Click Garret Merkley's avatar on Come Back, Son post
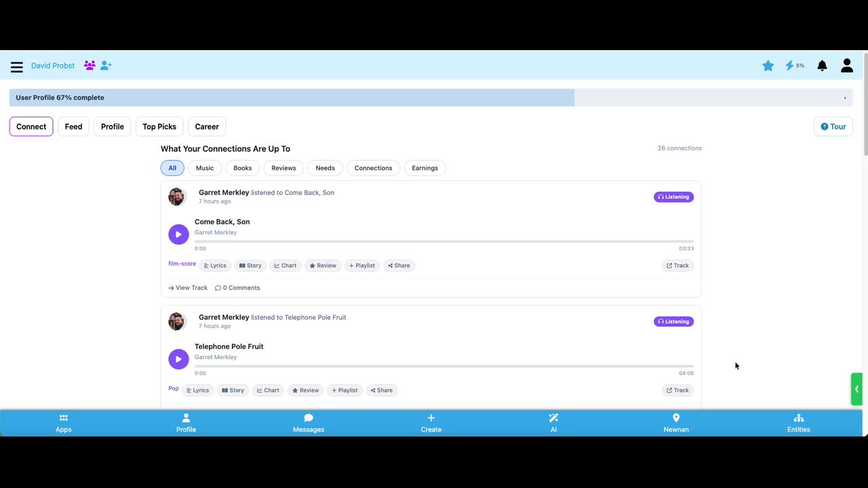 click(x=177, y=197)
